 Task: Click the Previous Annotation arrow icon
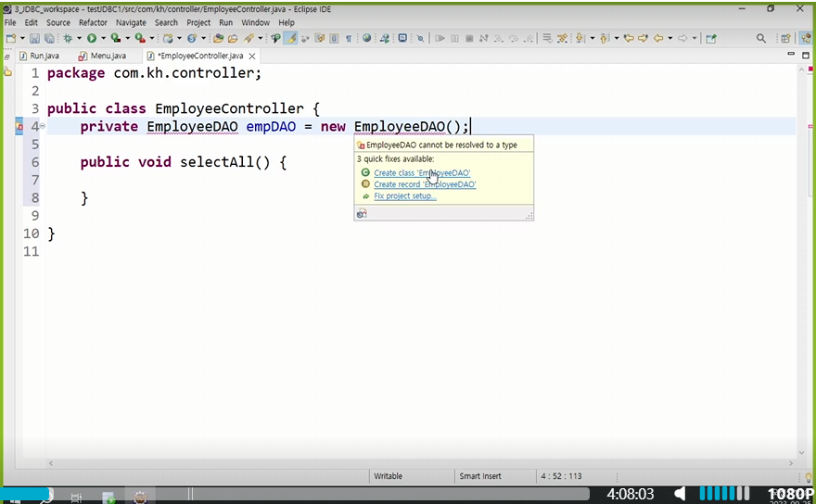(x=605, y=38)
